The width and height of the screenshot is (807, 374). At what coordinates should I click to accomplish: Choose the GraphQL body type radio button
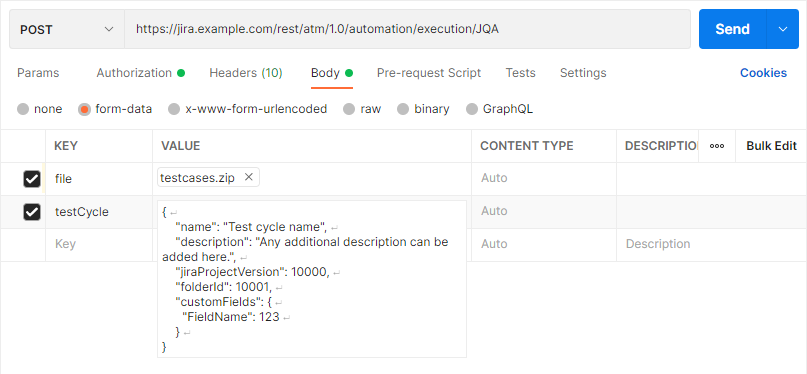tap(472, 109)
